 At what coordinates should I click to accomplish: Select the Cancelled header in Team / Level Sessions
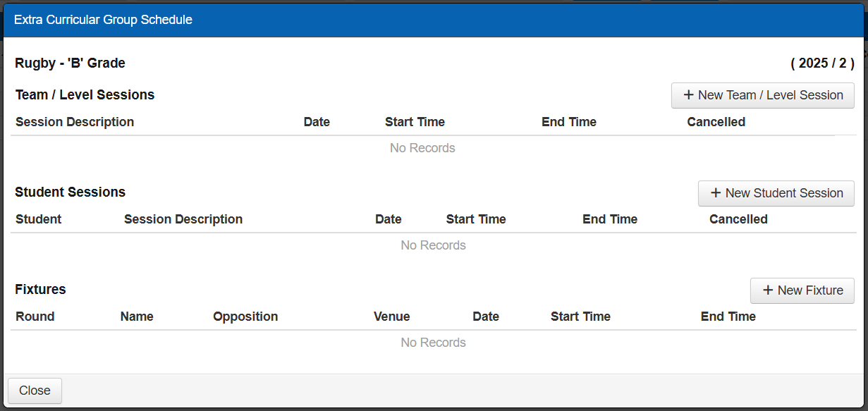(716, 122)
